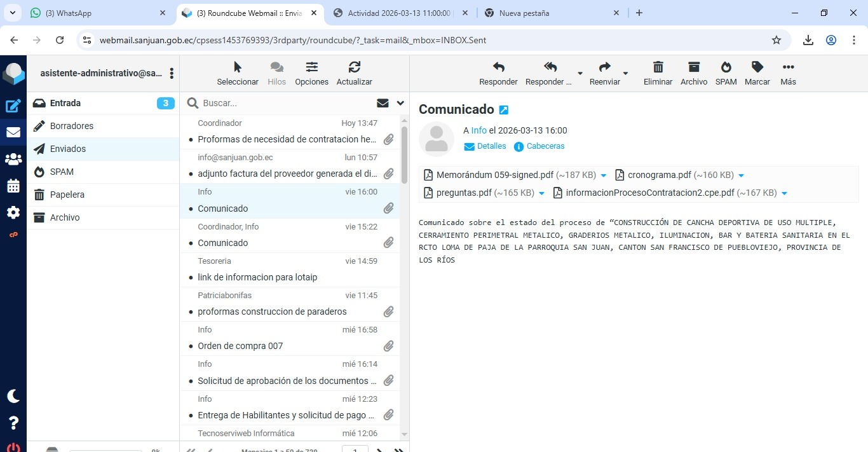Toggle dark mode moon icon
The width and height of the screenshot is (868, 452).
click(x=13, y=396)
